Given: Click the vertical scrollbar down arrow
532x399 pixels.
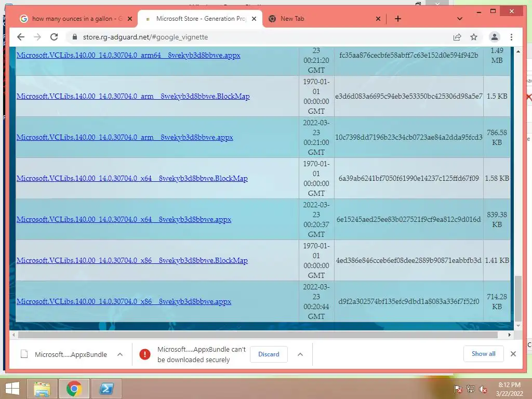Looking at the screenshot, I should click(x=518, y=326).
